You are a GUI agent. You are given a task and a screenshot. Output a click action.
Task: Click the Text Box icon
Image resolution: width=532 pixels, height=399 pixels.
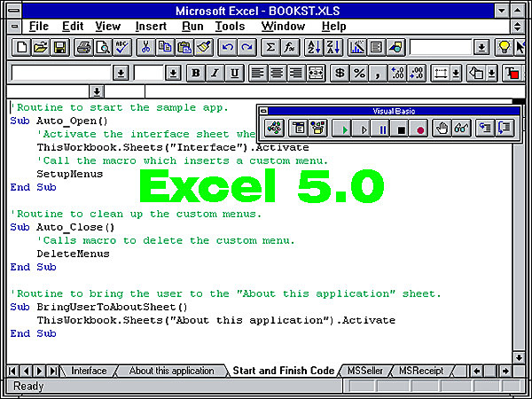pyautogui.click(x=376, y=48)
